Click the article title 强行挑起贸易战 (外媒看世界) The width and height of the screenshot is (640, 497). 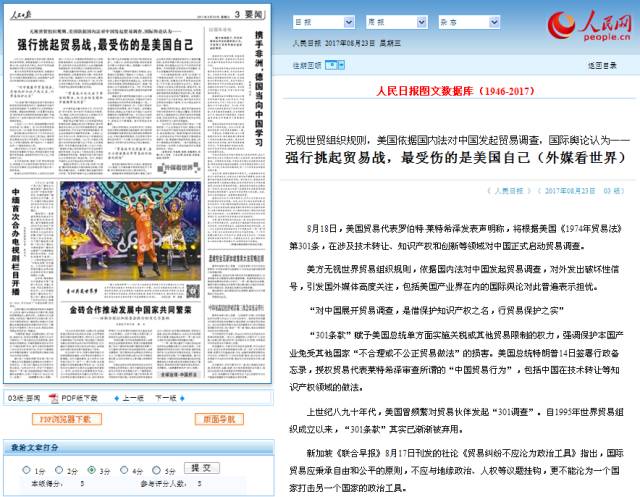coord(455,158)
